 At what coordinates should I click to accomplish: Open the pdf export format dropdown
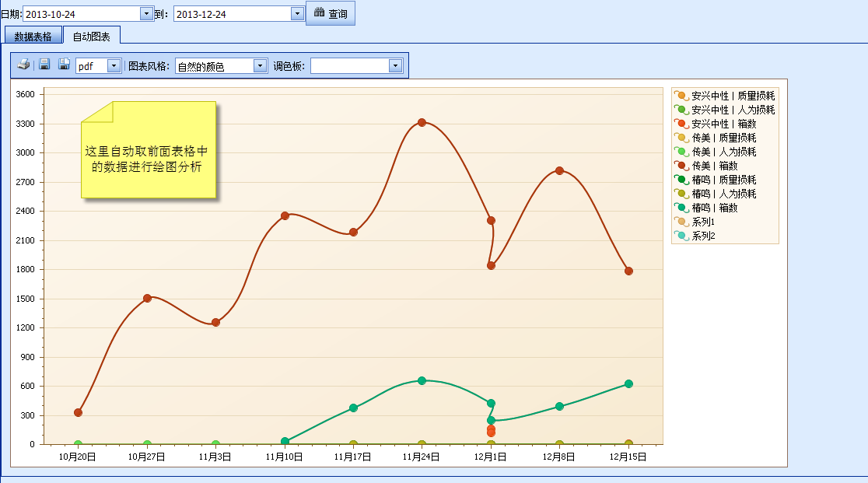click(114, 66)
